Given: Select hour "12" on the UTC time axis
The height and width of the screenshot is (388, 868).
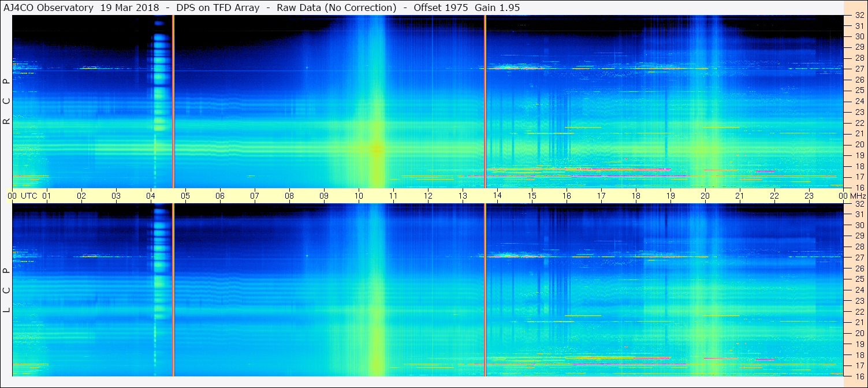Looking at the screenshot, I should pyautogui.click(x=428, y=196).
